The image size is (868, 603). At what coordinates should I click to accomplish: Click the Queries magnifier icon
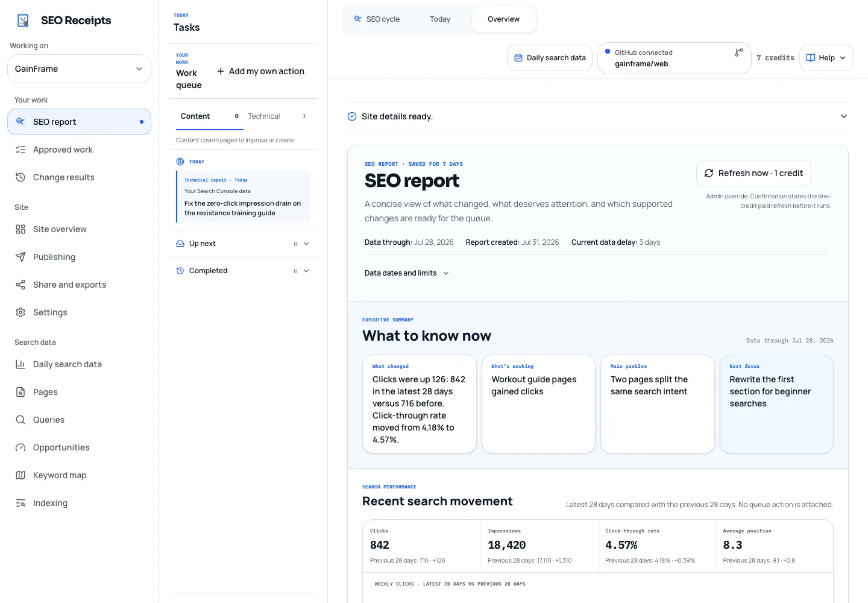(20, 420)
